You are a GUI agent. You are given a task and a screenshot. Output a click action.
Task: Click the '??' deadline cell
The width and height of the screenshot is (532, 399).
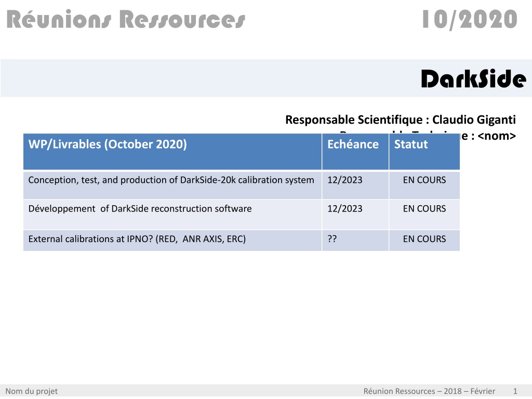point(355,241)
